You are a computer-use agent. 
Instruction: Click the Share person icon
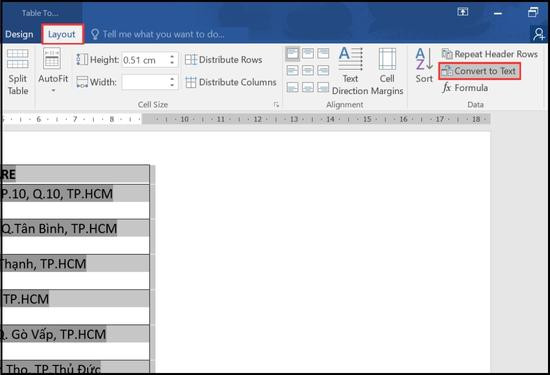[x=538, y=34]
